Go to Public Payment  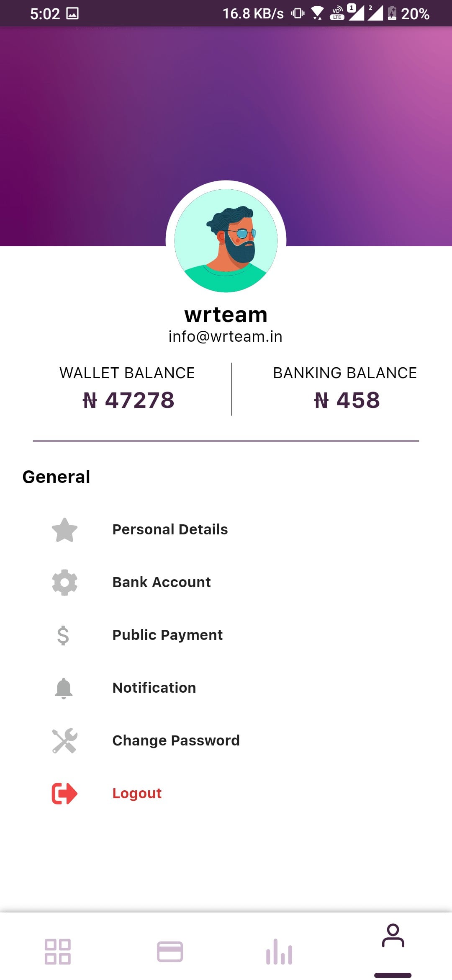[x=167, y=635]
